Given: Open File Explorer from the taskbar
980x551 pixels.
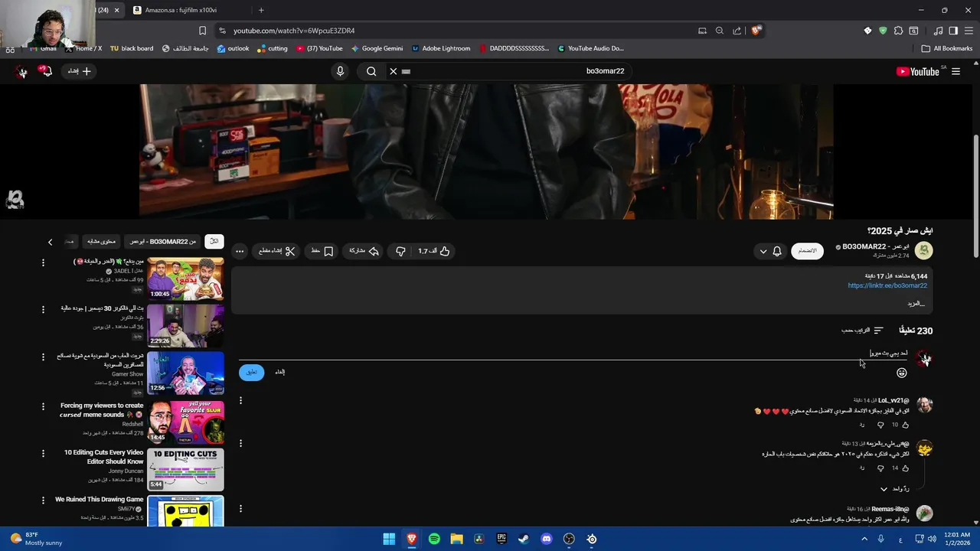Looking at the screenshot, I should click(456, 539).
